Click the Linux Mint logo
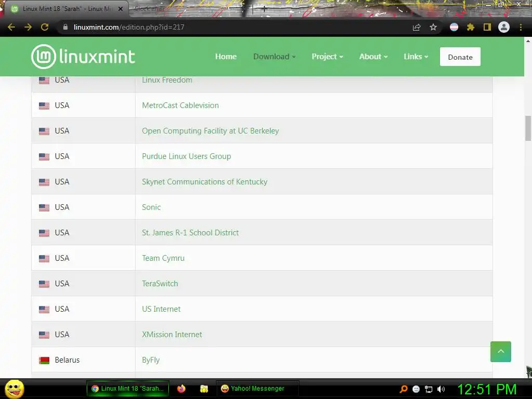 point(83,57)
